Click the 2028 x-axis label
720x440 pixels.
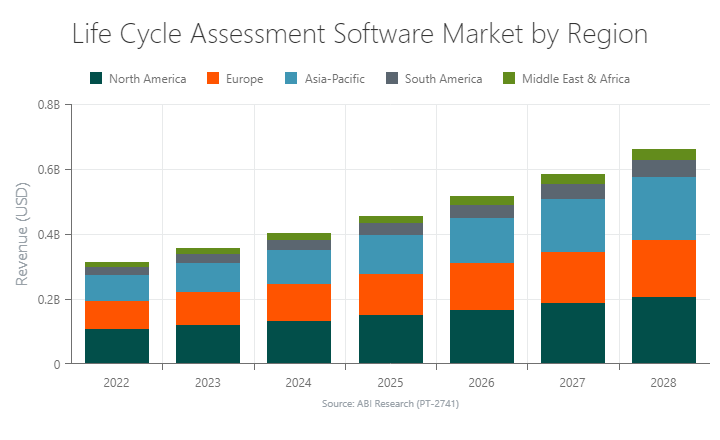click(x=664, y=383)
